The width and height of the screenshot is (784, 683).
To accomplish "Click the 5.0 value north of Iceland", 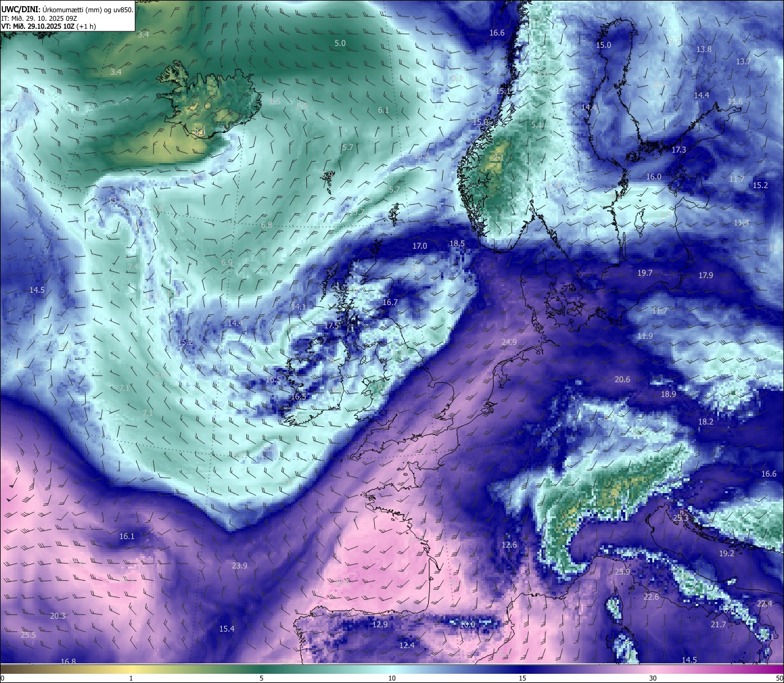I will 340,43.
